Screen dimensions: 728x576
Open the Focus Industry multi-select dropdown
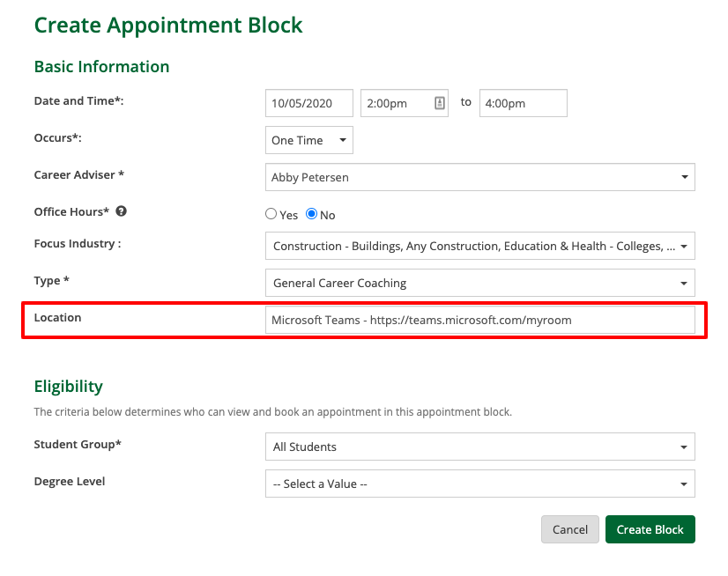coord(479,246)
